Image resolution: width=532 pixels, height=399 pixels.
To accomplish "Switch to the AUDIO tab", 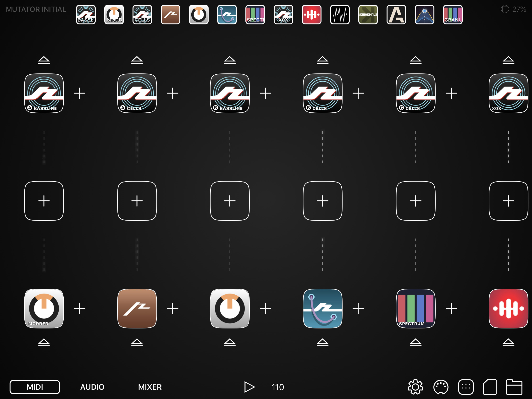I will pos(92,387).
